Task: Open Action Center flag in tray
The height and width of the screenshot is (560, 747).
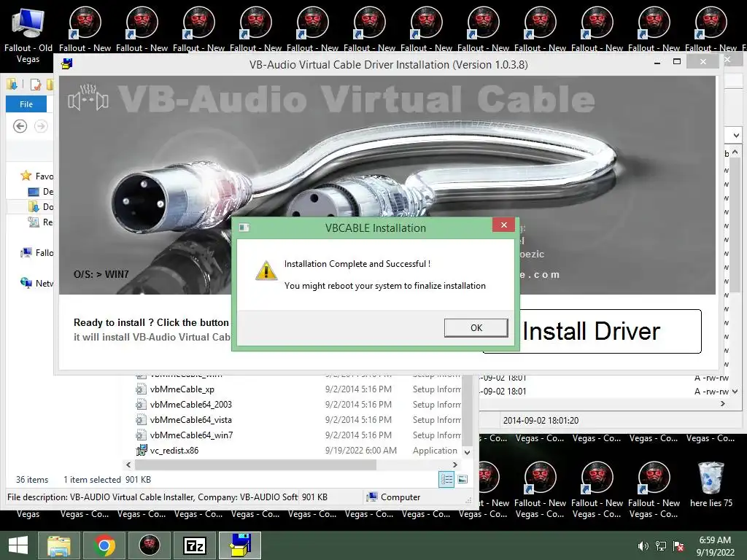Action: (x=678, y=546)
